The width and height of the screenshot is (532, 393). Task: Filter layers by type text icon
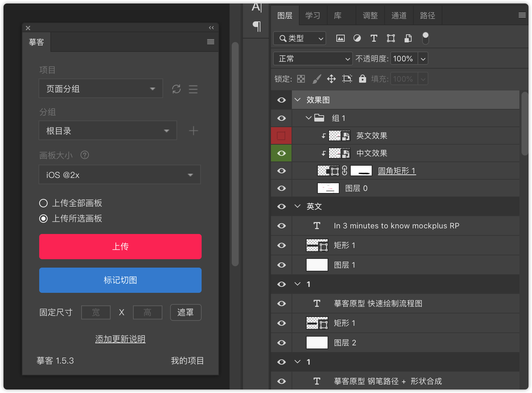click(x=374, y=38)
